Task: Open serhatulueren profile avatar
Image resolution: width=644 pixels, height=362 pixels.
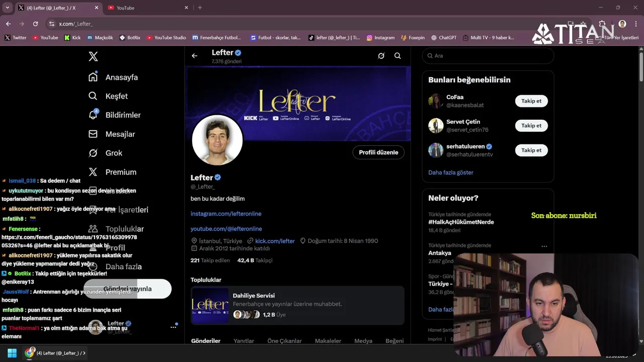Action: pyautogui.click(x=436, y=150)
